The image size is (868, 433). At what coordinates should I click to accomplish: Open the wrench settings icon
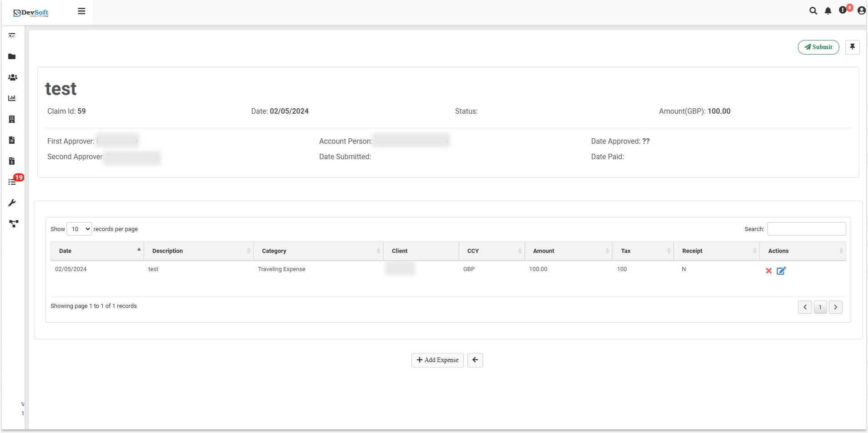(x=12, y=203)
